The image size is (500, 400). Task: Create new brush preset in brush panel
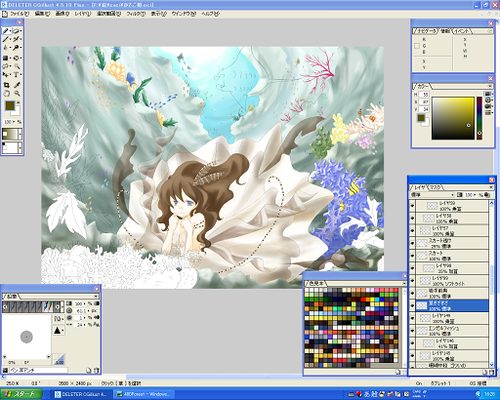point(89,370)
